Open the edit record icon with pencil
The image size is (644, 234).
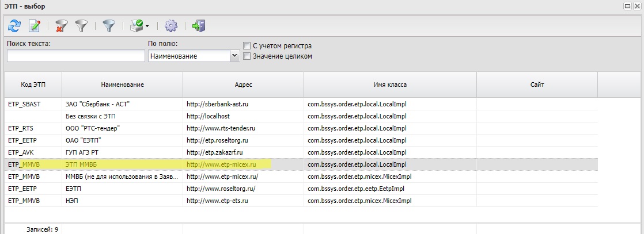(34, 26)
